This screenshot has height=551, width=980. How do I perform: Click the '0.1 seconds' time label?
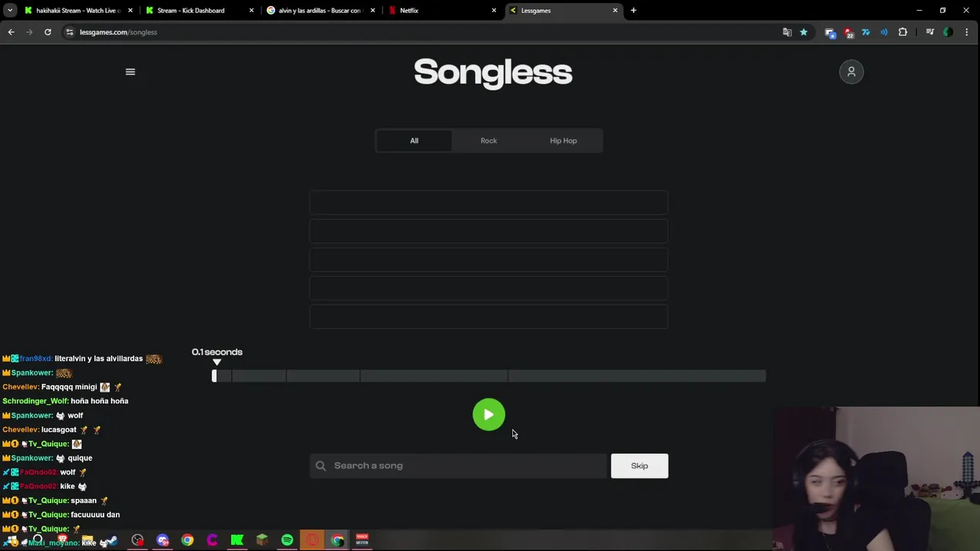point(217,352)
